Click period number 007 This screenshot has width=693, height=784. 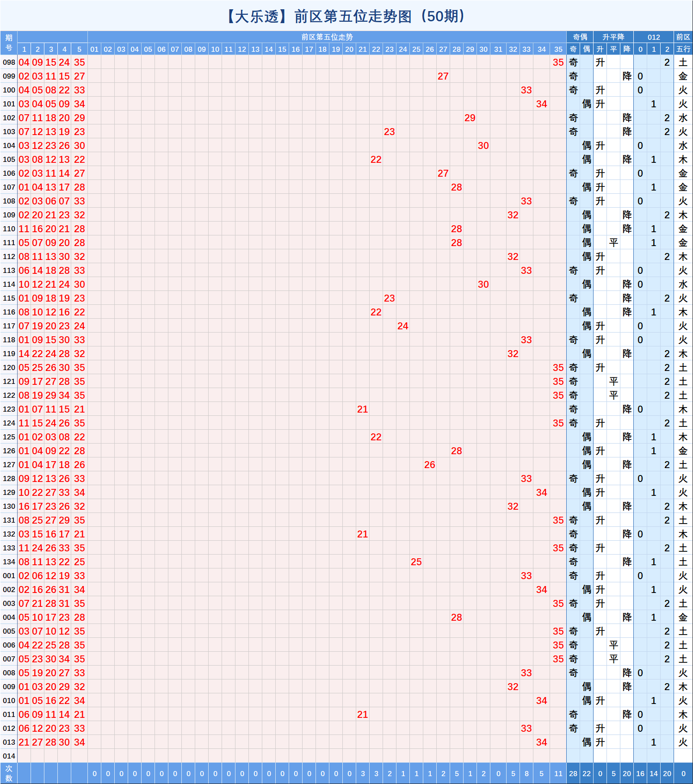[9, 659]
